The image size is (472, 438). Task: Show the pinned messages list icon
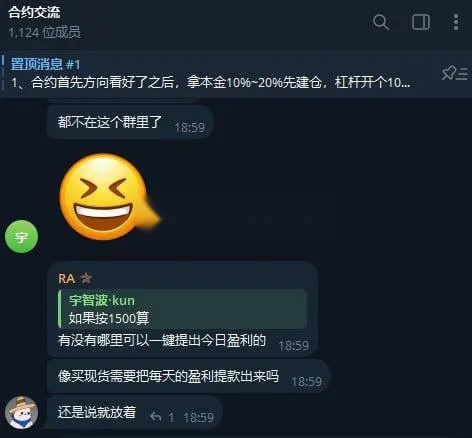point(454,73)
